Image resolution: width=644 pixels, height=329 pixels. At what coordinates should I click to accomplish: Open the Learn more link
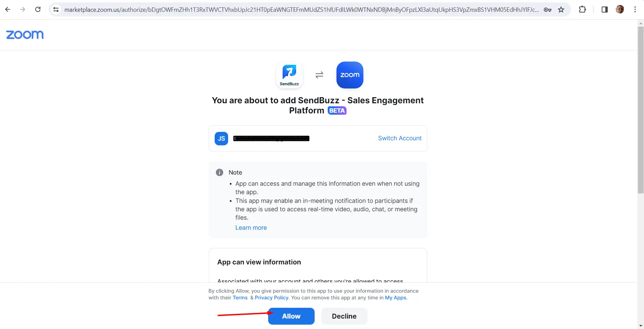(251, 228)
